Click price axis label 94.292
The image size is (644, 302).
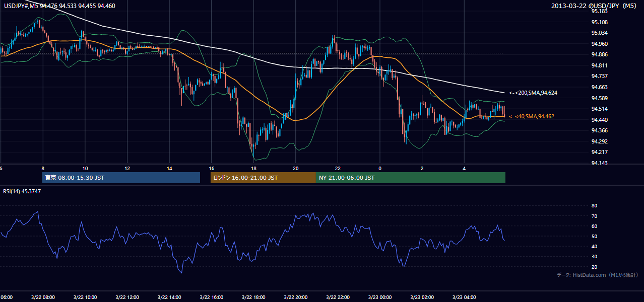pos(600,141)
